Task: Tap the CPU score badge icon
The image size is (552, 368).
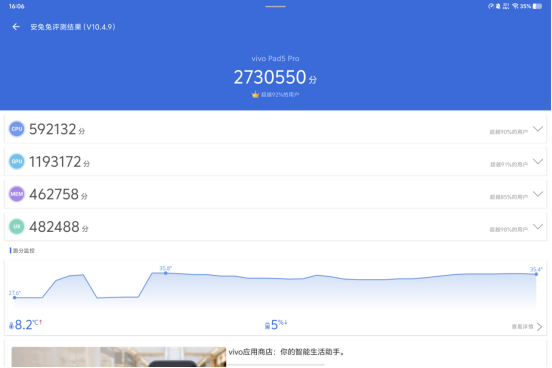Action: point(17,129)
